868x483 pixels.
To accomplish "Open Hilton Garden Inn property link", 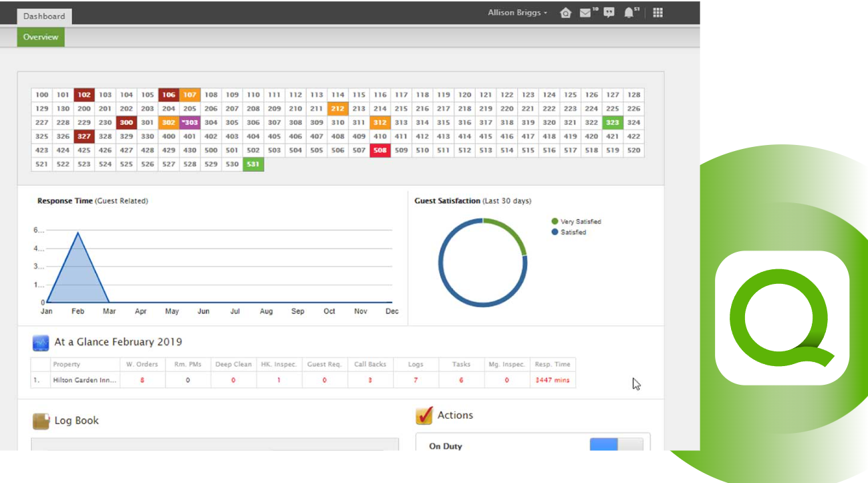I will click(85, 380).
